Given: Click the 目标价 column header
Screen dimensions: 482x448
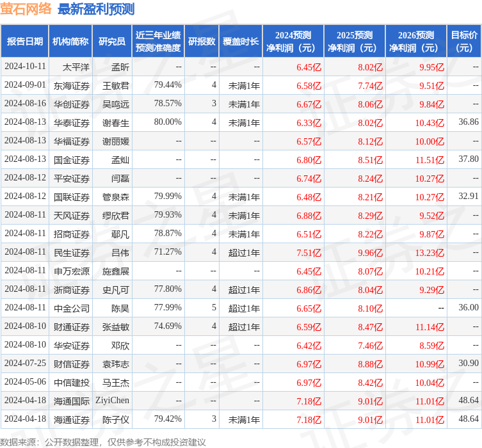Looking at the screenshot, I should pos(464,41).
